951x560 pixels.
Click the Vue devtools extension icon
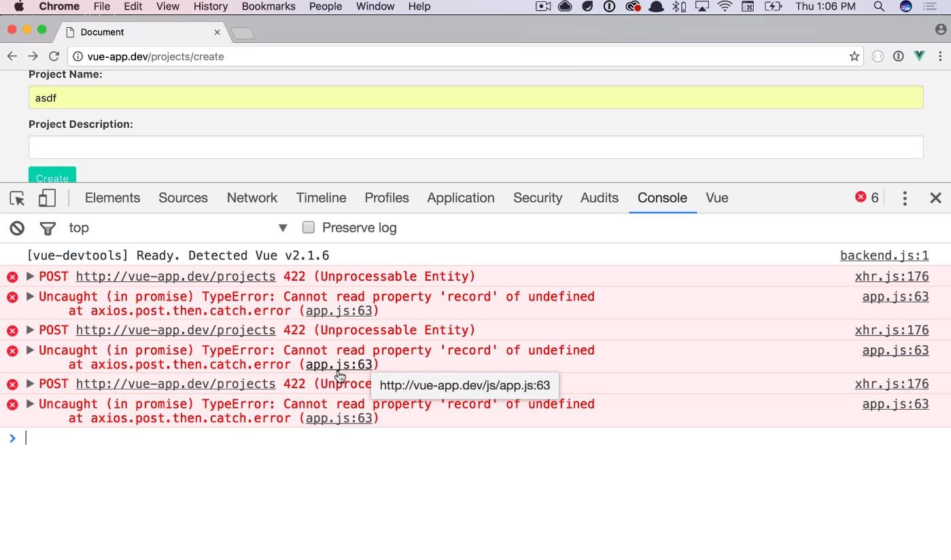pos(919,57)
